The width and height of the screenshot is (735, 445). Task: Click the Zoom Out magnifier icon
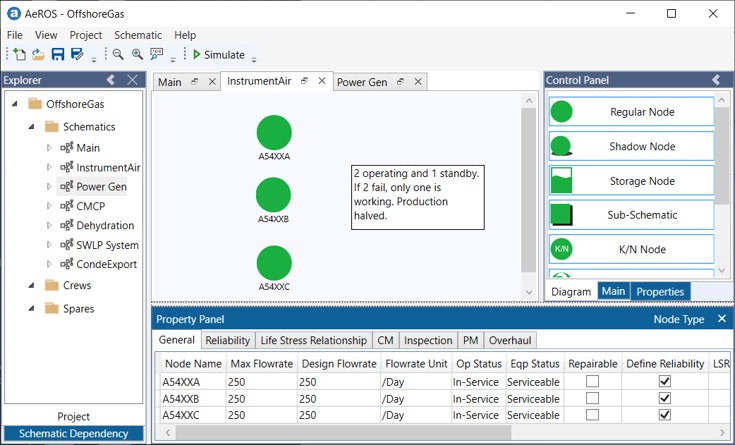click(x=118, y=55)
